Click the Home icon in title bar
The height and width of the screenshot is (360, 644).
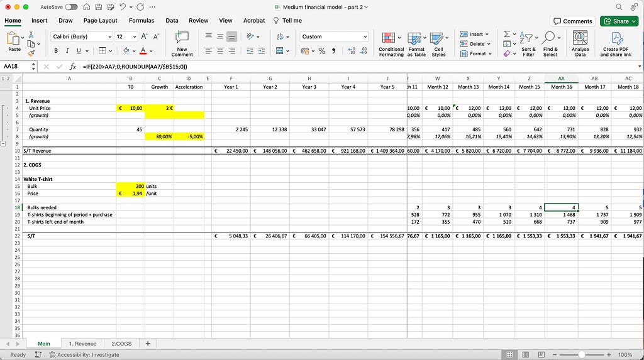click(87, 7)
